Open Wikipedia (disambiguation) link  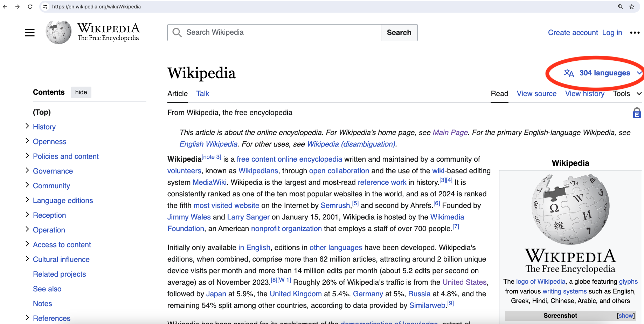point(351,144)
